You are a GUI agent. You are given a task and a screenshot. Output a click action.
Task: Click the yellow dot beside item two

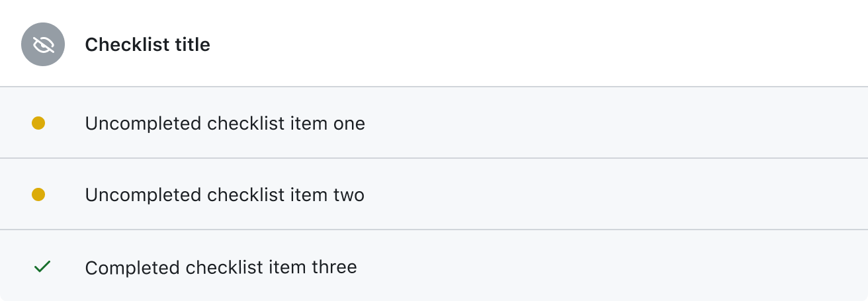coord(38,194)
